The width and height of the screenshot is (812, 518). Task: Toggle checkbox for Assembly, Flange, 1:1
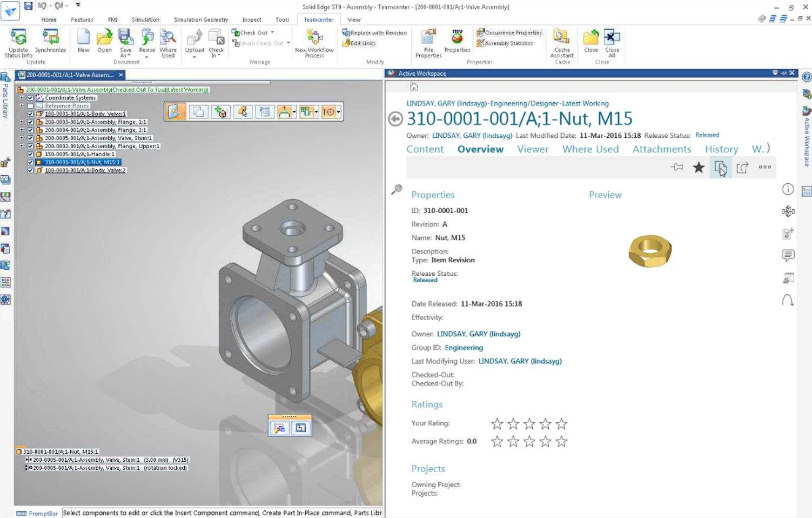click(x=30, y=122)
